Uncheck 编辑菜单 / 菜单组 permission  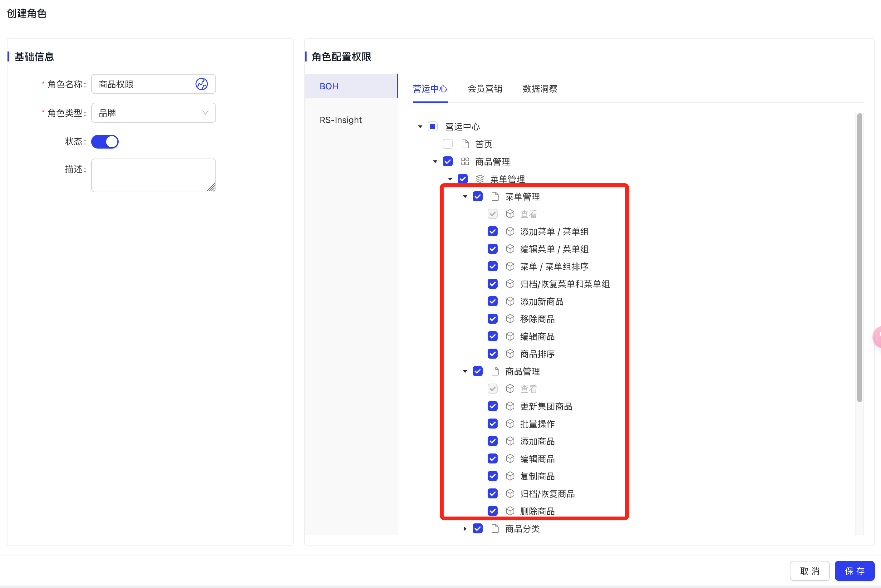coord(492,249)
